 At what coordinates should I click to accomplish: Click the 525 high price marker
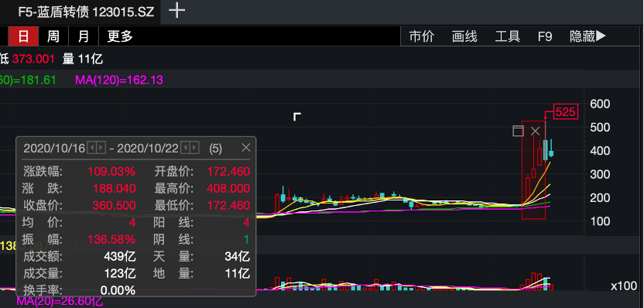tap(566, 111)
